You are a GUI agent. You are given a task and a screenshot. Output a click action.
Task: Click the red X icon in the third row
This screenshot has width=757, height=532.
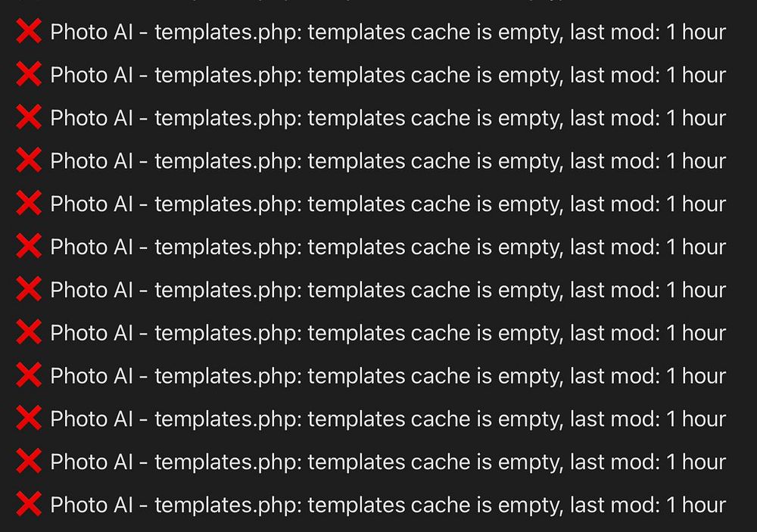click(28, 118)
